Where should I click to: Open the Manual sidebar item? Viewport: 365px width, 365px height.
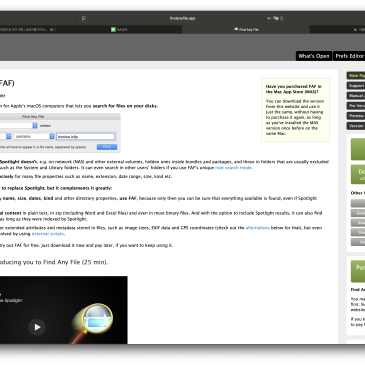[x=356, y=96]
